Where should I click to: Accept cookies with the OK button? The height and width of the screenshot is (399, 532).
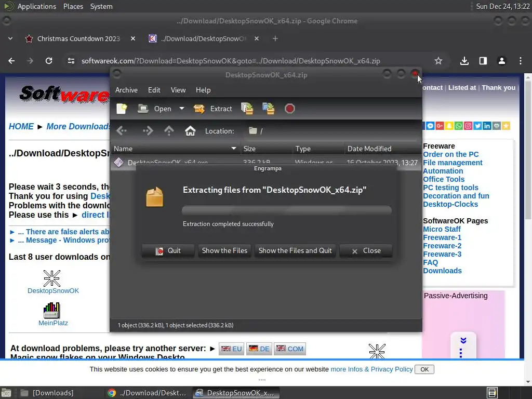(x=424, y=369)
